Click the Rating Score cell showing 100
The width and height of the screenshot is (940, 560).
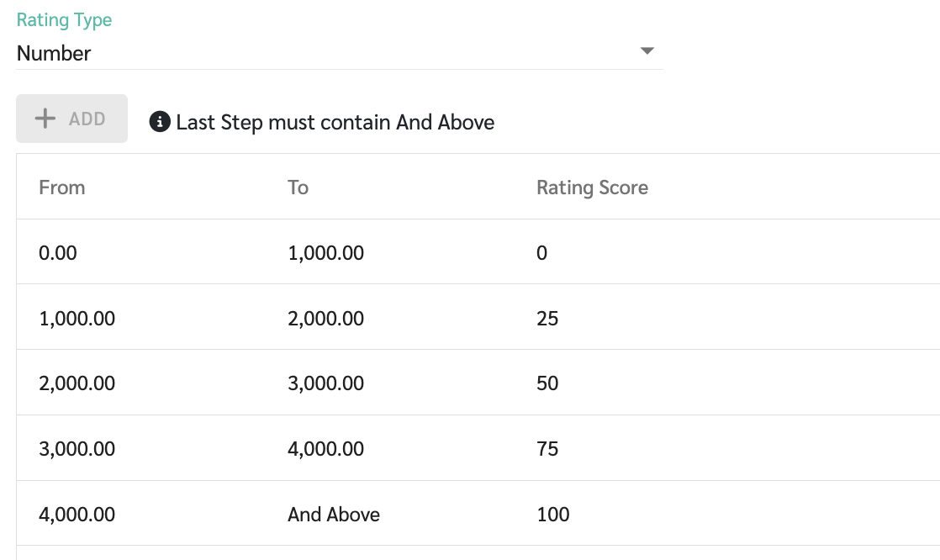(552, 515)
